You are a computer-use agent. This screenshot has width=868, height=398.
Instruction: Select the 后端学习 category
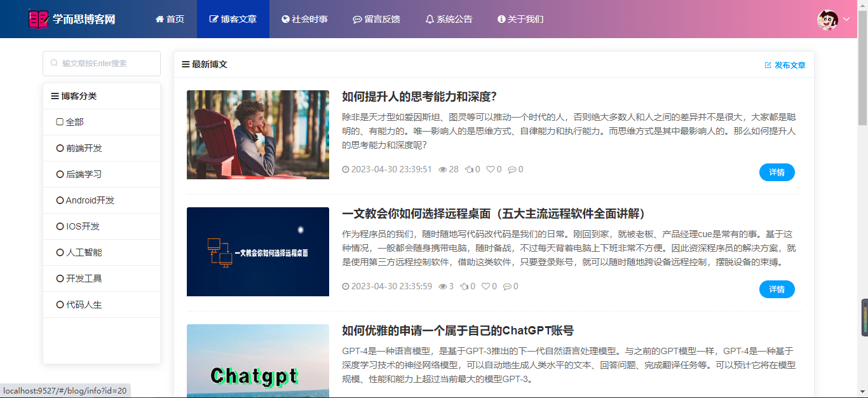[x=102, y=174]
